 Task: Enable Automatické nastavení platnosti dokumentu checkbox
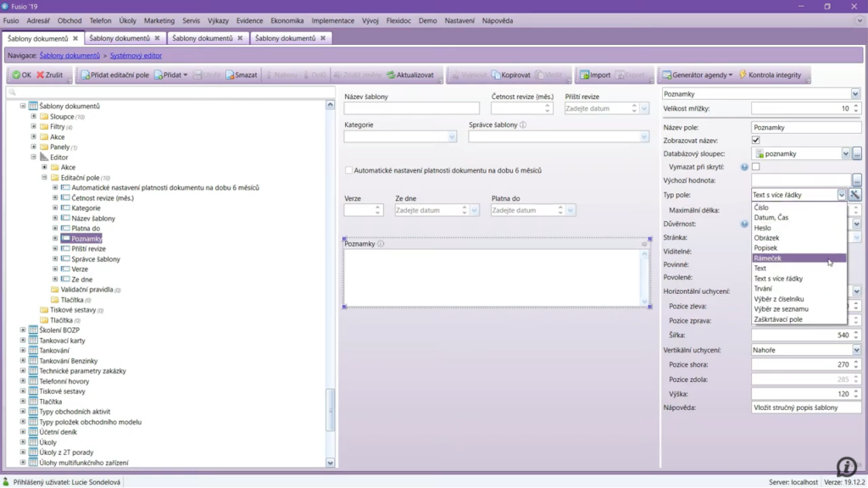pyautogui.click(x=348, y=170)
